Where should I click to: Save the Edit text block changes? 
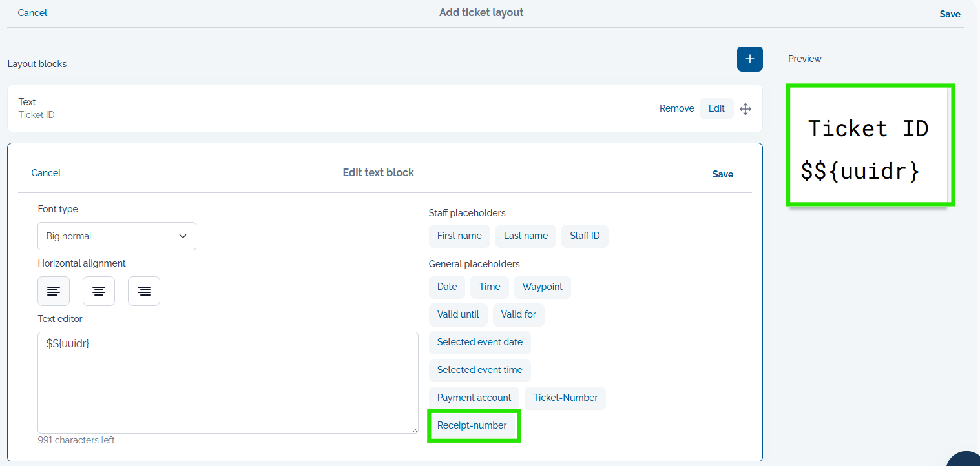coord(723,174)
